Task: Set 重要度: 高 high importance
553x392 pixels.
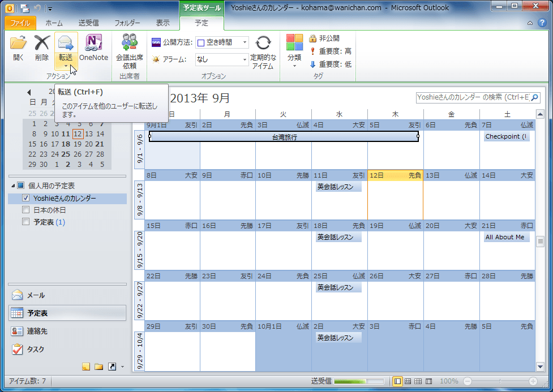Action: pyautogui.click(x=330, y=51)
